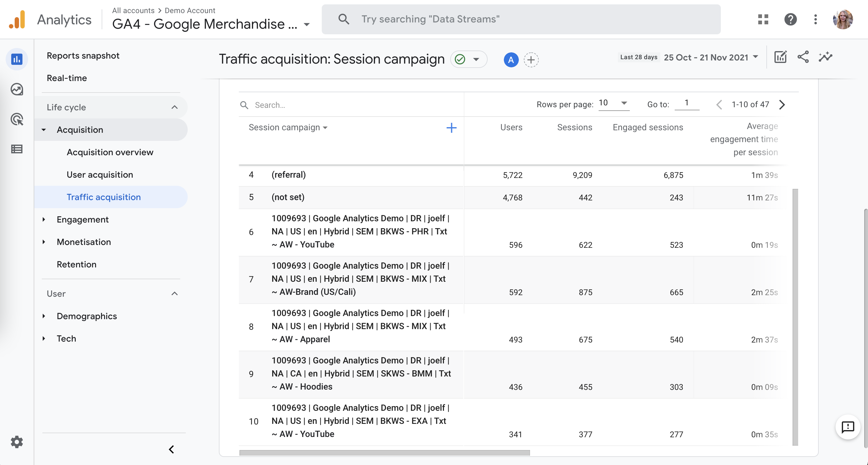Open User acquisition report

pos(100,175)
